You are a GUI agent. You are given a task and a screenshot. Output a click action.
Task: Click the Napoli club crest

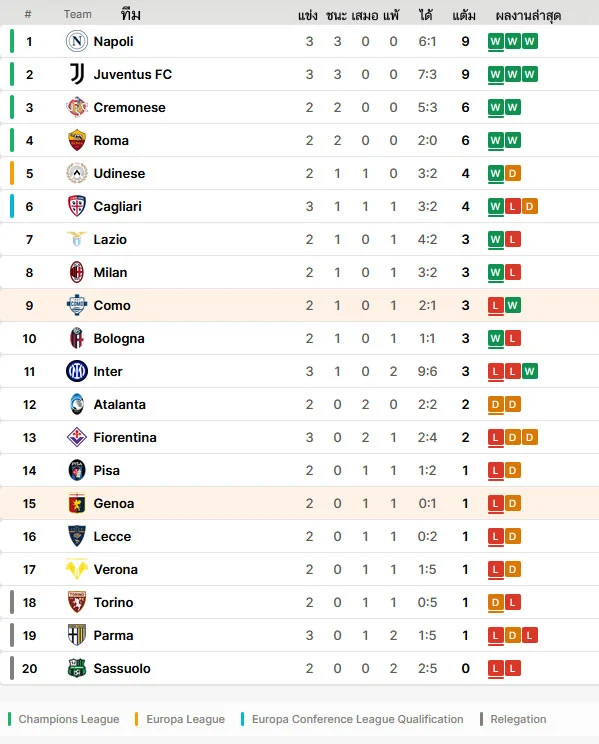tap(76, 41)
